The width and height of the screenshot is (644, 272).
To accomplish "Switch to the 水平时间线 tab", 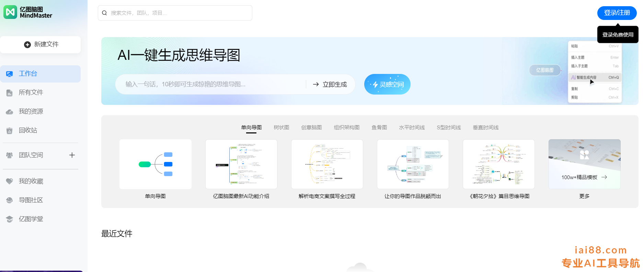I will pos(412,128).
